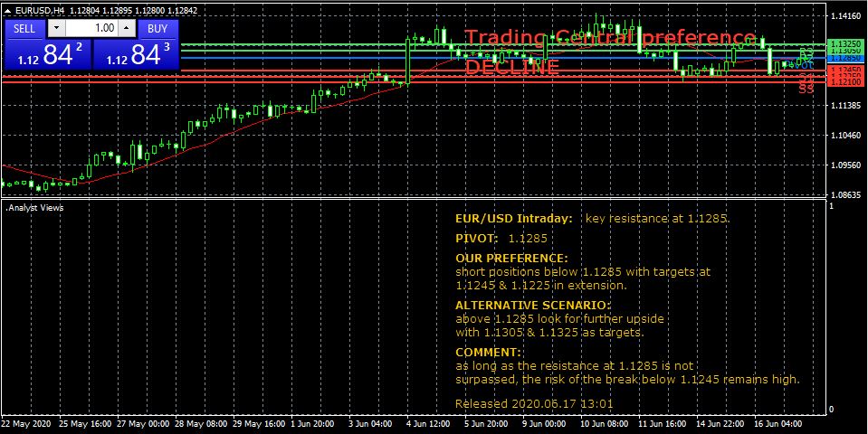868x434 pixels.
Task: Click the SELL button
Action: 24,28
